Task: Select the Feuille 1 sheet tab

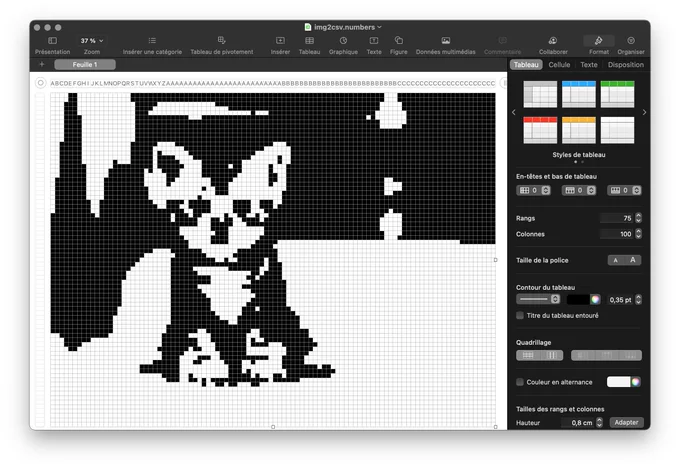Action: 85,65
